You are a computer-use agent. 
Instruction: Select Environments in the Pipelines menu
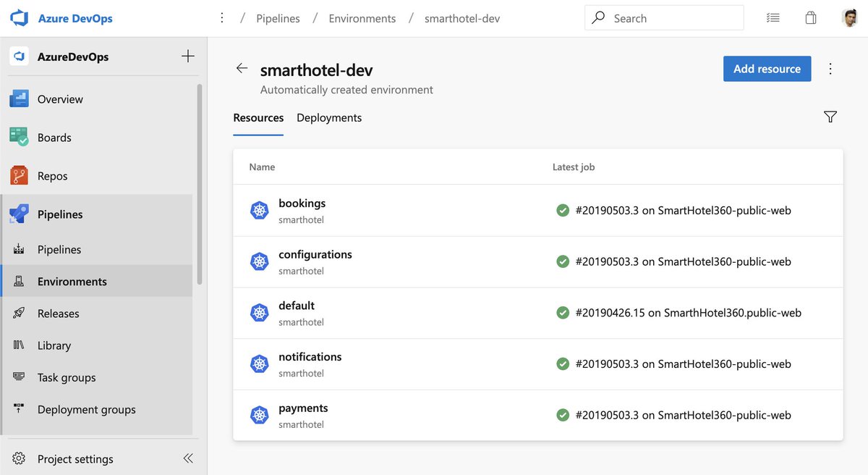coord(72,281)
